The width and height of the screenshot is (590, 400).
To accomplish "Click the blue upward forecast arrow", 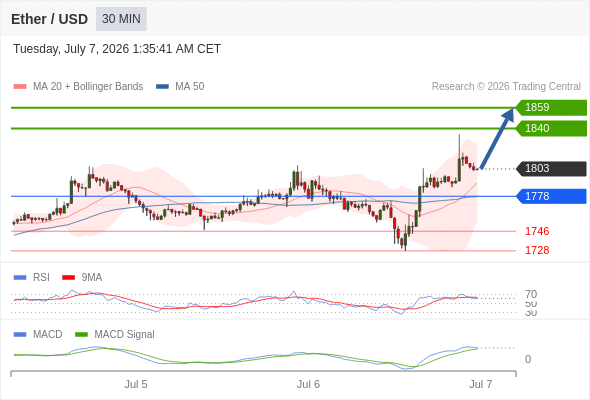I will (x=497, y=138).
